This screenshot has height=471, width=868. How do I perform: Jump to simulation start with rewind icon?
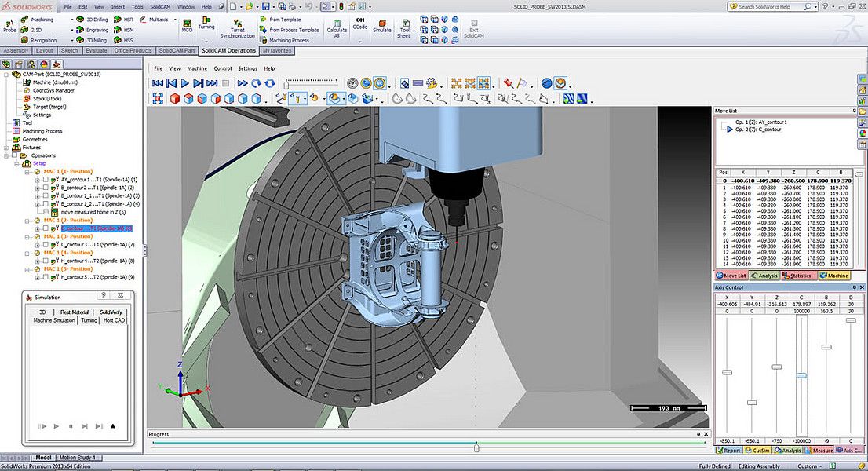point(158,83)
